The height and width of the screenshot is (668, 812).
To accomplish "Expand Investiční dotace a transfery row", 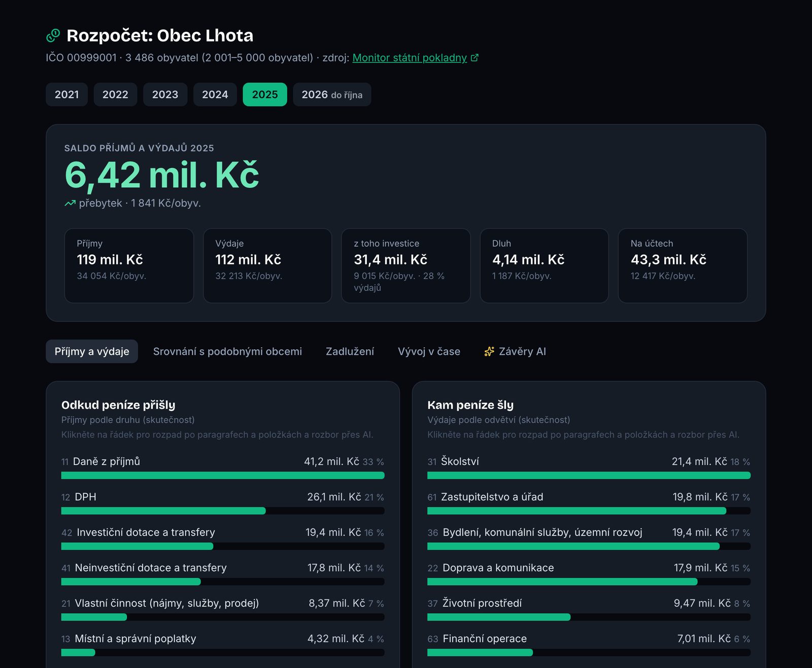I will tap(223, 538).
